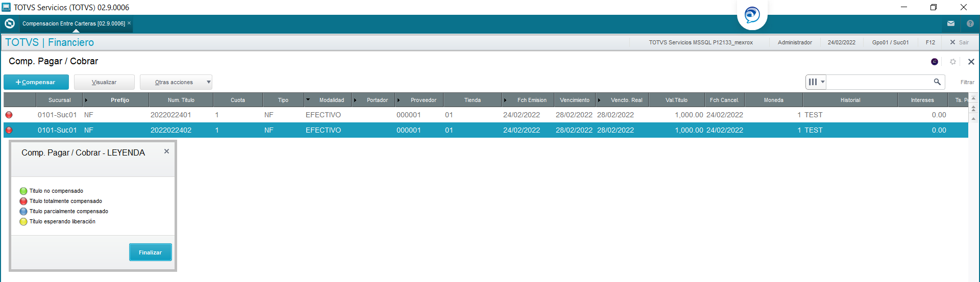980x282 pixels.
Task: Click the dark round indicator icon
Action: pyautogui.click(x=935, y=62)
